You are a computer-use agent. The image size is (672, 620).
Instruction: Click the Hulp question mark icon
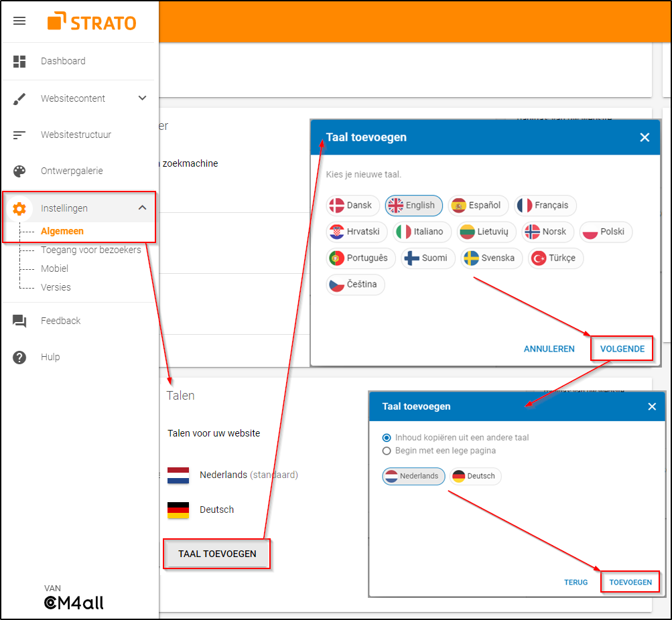19,358
